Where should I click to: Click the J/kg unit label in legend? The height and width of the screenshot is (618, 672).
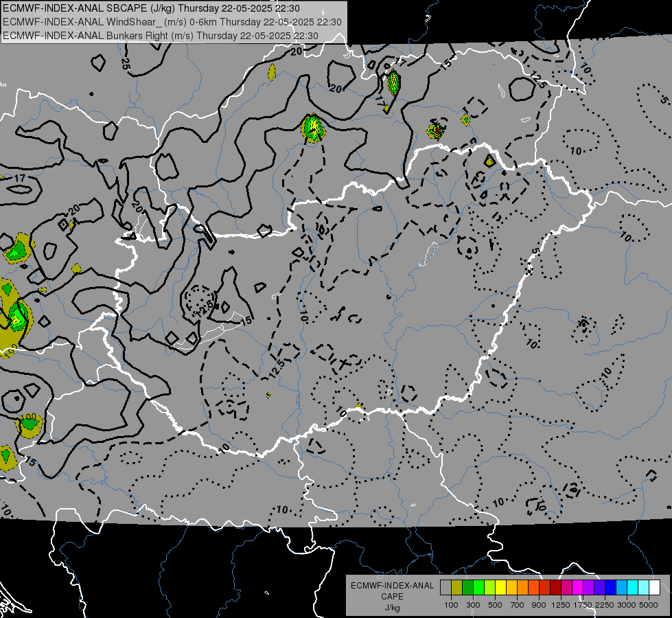[393, 608]
